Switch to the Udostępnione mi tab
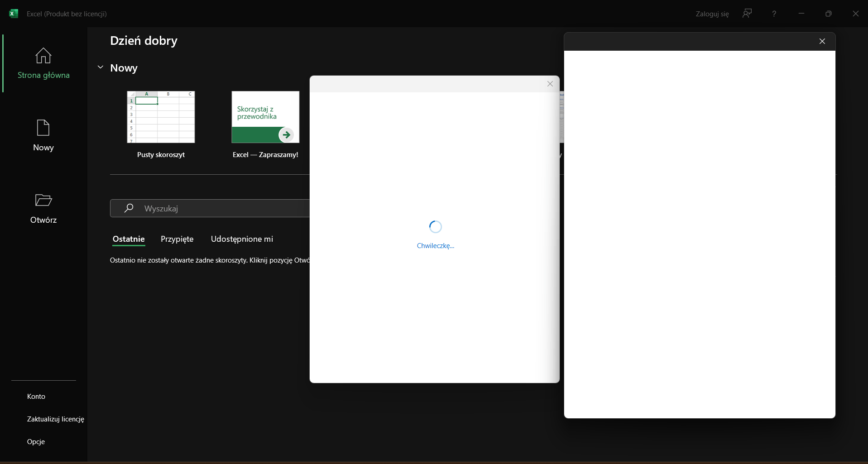 point(242,239)
